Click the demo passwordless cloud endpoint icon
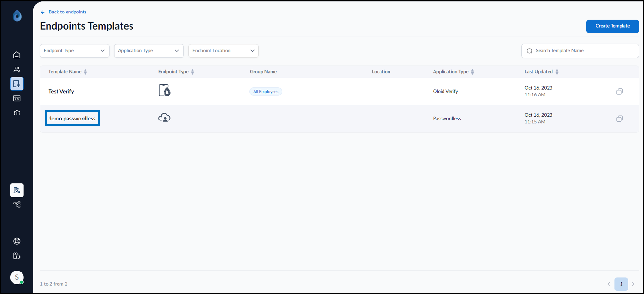 [164, 118]
